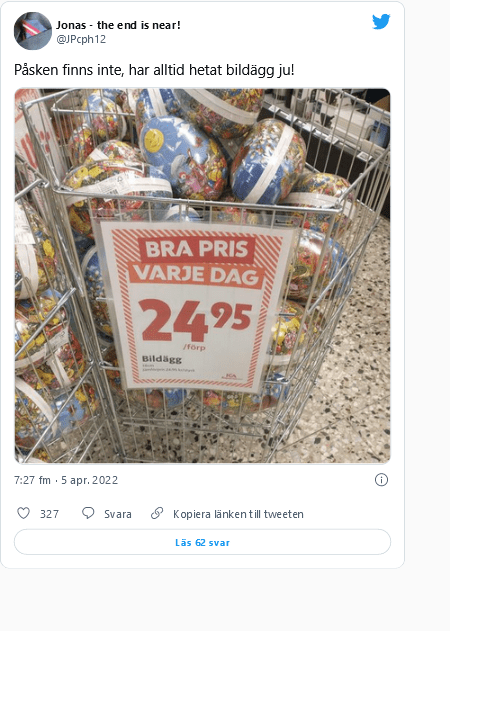Open the 'Läs 62 svar' button

pyautogui.click(x=202, y=542)
